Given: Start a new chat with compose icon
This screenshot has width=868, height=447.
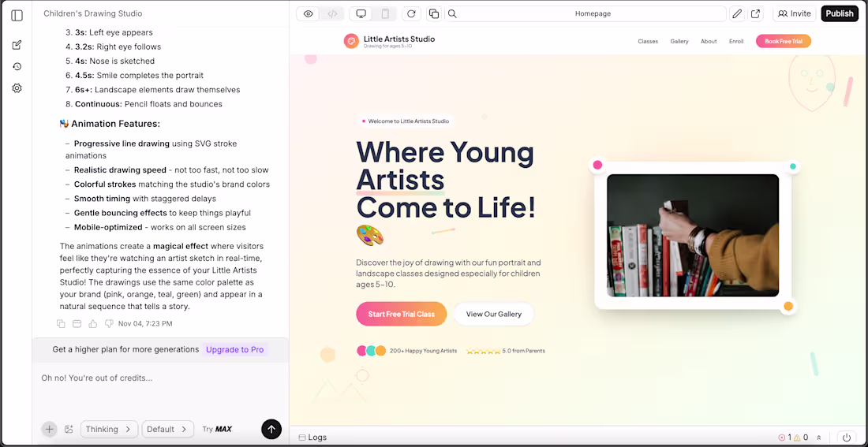Looking at the screenshot, I should tap(17, 45).
